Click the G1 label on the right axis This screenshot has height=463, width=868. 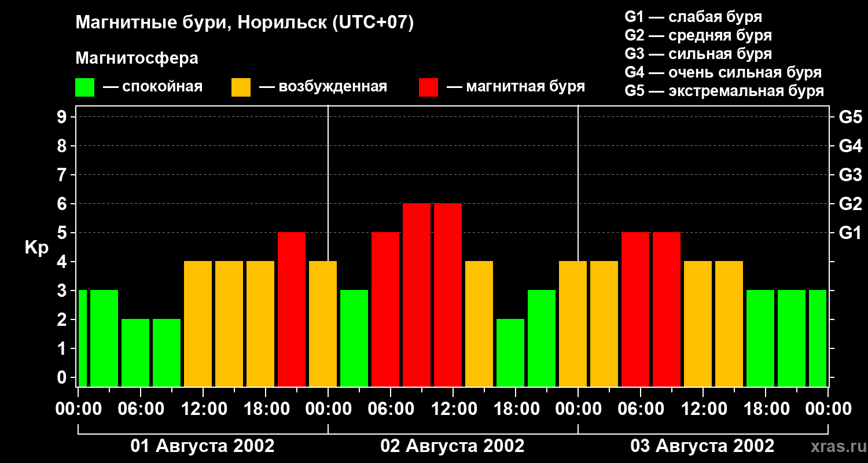[850, 233]
